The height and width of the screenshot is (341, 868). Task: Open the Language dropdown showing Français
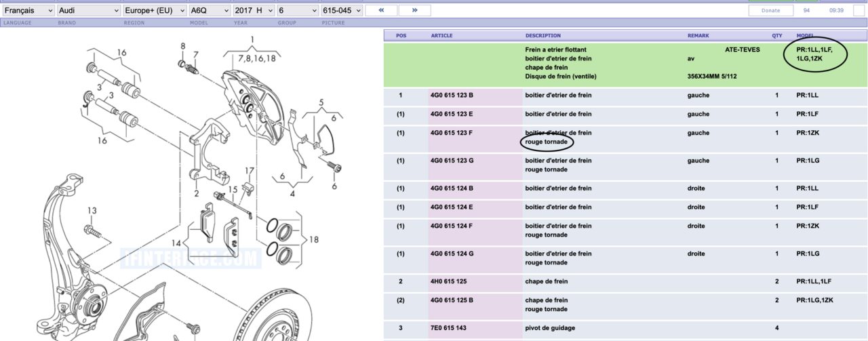(28, 11)
